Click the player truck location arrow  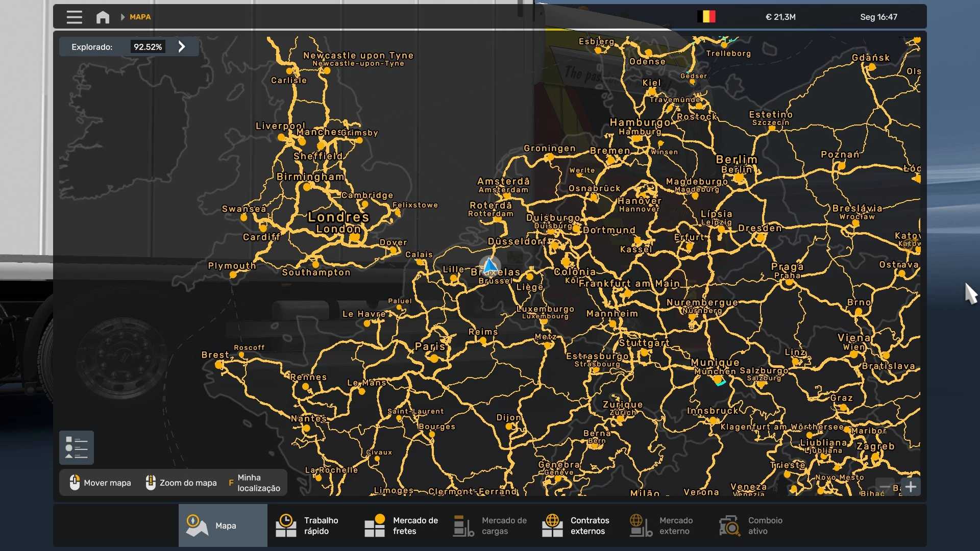pyautogui.click(x=490, y=265)
